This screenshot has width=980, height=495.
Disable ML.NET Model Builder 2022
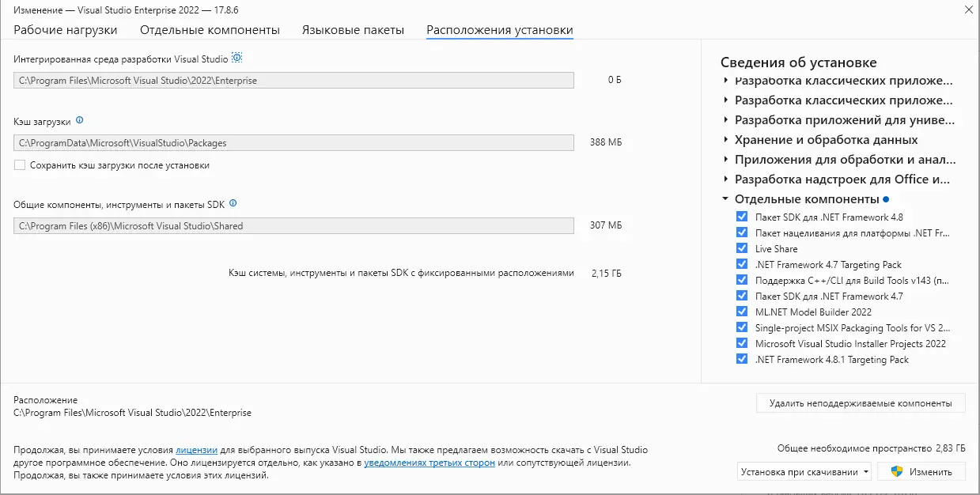point(742,311)
